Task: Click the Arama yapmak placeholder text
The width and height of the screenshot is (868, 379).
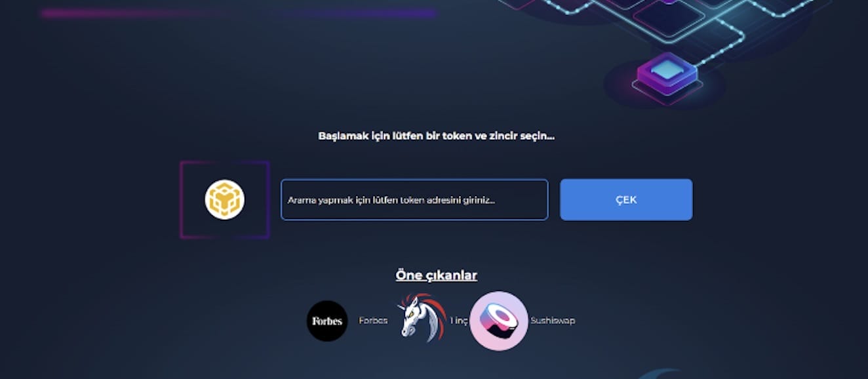Action: tap(391, 200)
